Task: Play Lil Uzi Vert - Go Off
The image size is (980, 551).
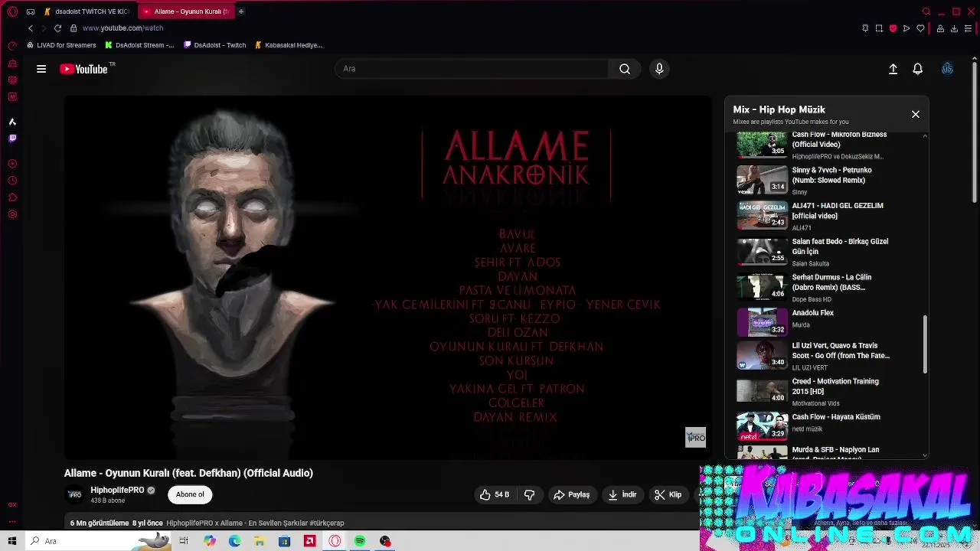Action: click(x=812, y=356)
